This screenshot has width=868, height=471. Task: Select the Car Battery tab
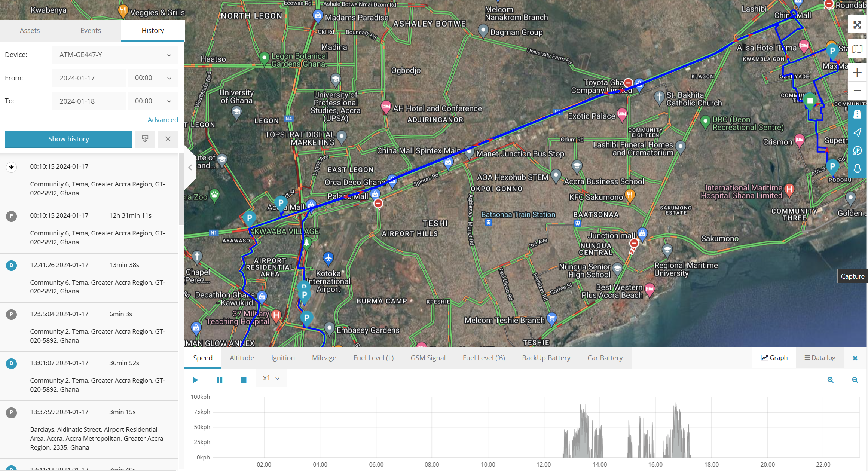click(605, 358)
